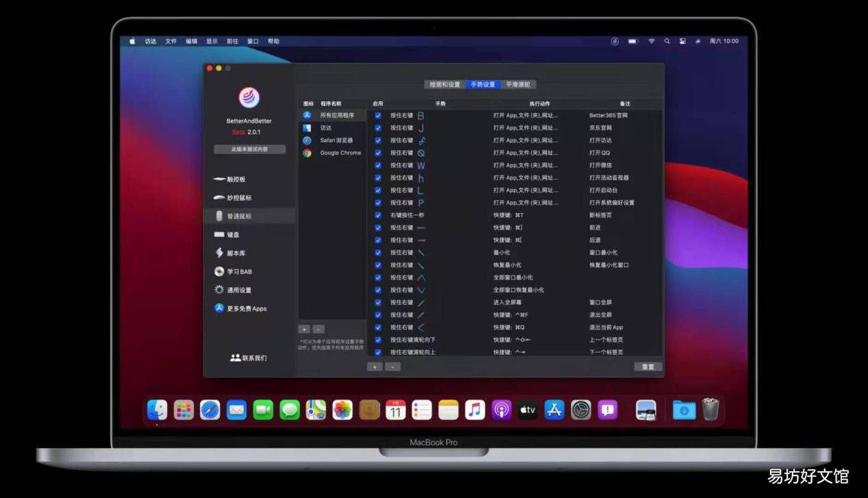
Task: Switch to the 平滑滚轮 tab
Action: pyautogui.click(x=518, y=85)
